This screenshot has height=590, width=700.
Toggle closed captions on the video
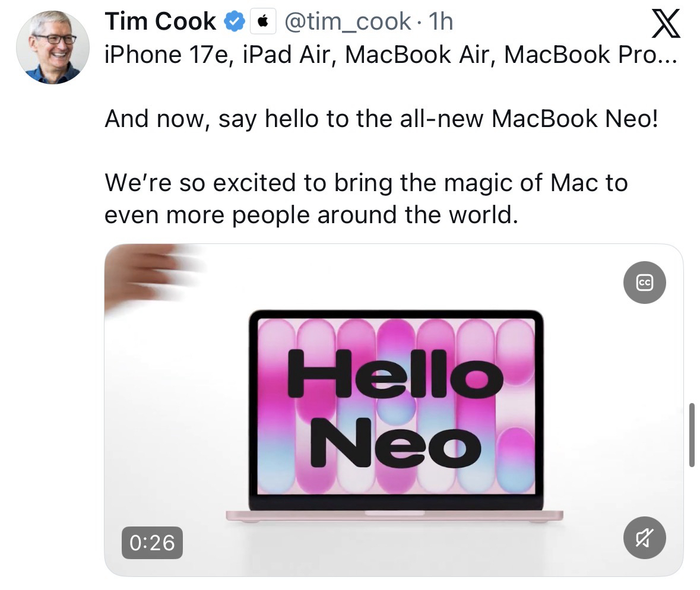coord(644,283)
